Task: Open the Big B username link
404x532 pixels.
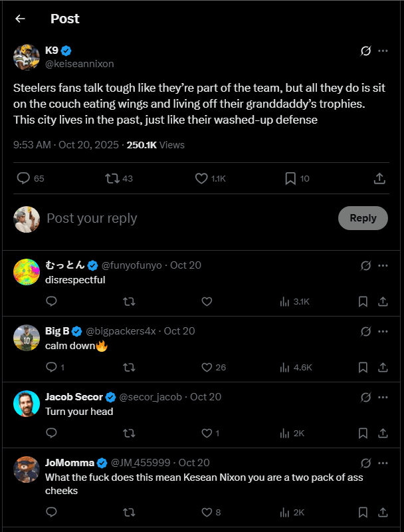Action: (57, 331)
